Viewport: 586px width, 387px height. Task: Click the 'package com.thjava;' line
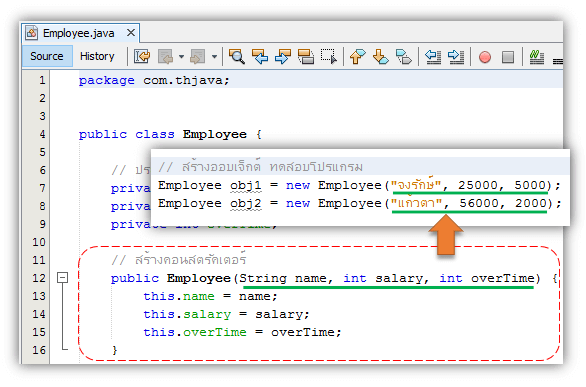point(154,80)
